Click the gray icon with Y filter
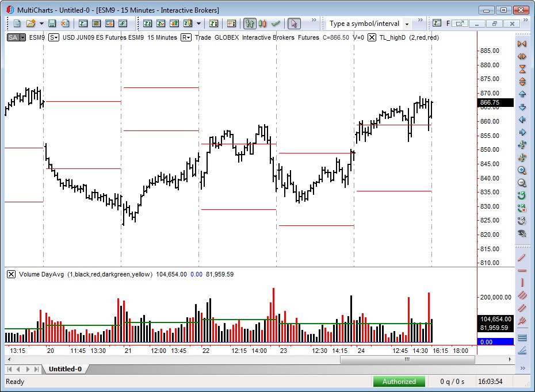 tap(522, 221)
